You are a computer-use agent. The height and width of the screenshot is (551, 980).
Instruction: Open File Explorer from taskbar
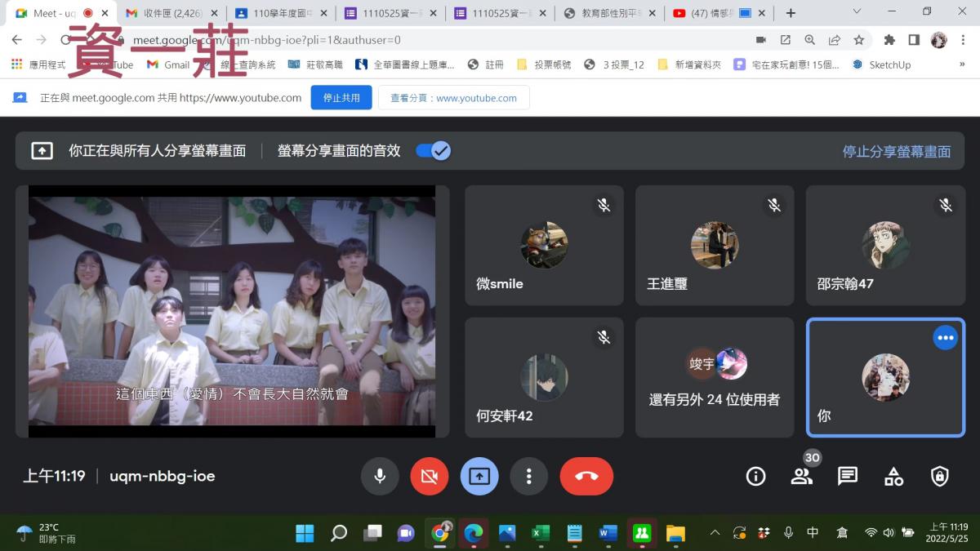click(x=675, y=533)
